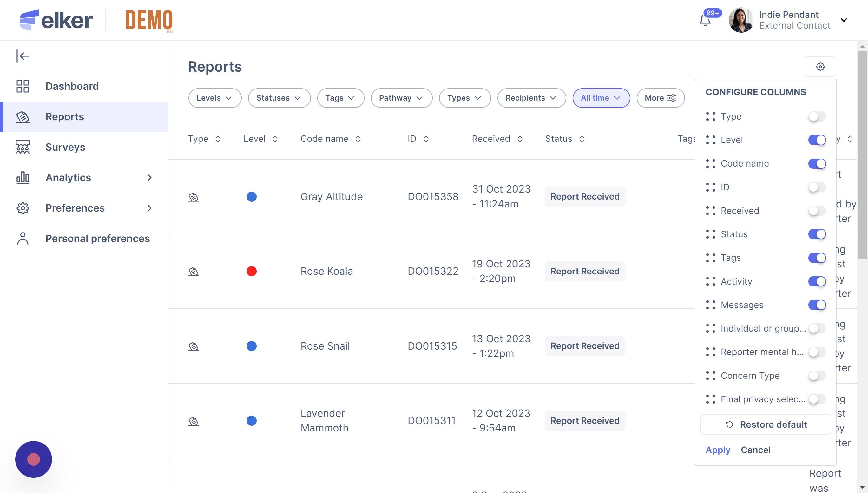Click Restore default button
The image size is (868, 493).
(x=766, y=424)
